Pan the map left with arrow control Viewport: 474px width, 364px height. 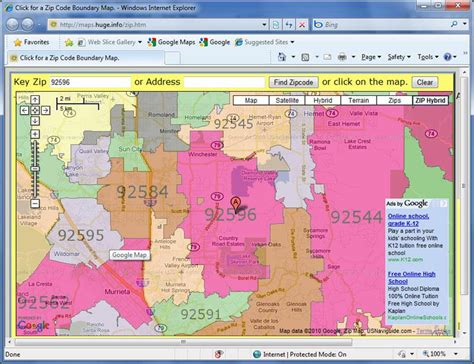[x=24, y=110]
